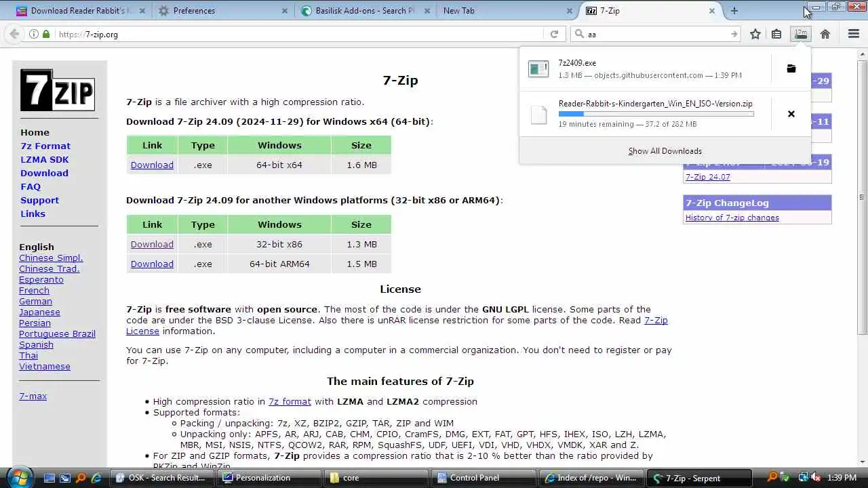Open History of 7-zip changes link
This screenshot has width=868, height=488.
[x=732, y=218]
